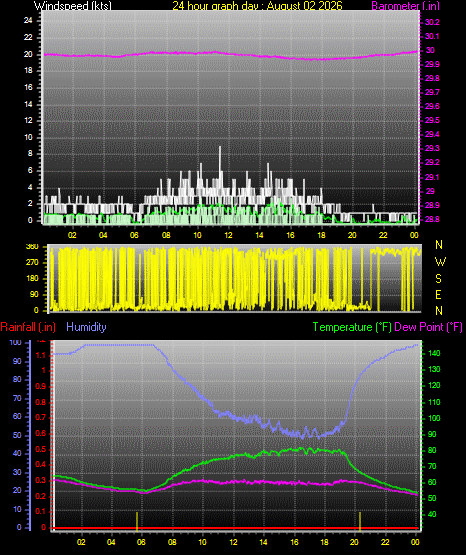Click humidity axis value "40" in blue
466x555 pixels.
click(17, 453)
